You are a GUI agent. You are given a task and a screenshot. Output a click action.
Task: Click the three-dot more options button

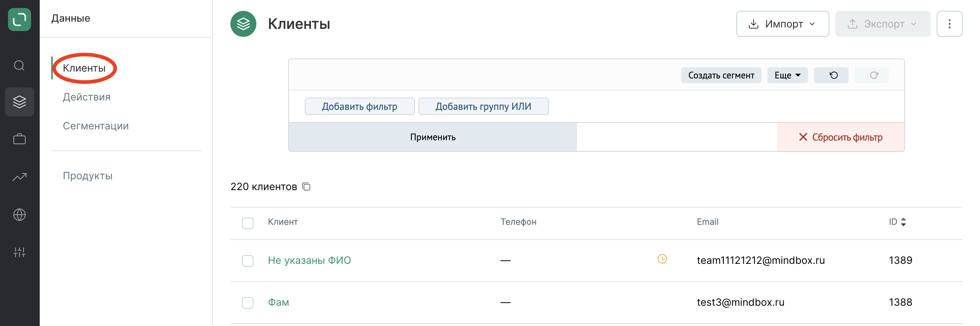click(x=949, y=24)
